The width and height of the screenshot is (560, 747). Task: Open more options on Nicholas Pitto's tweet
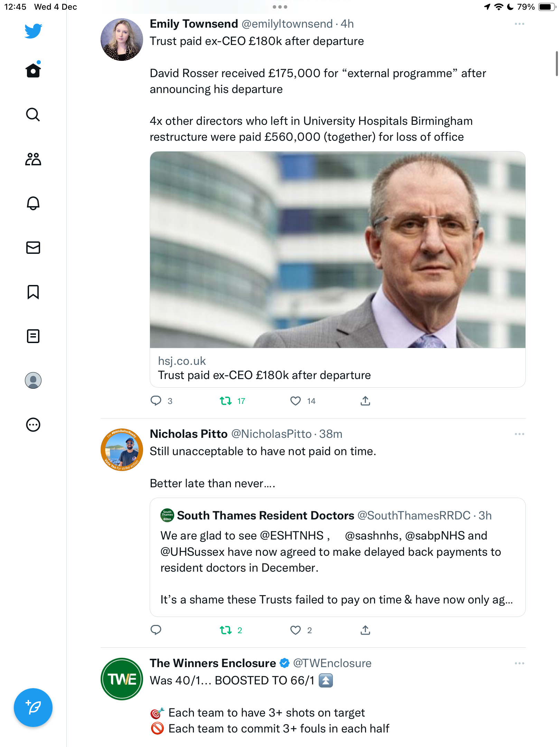pos(519,434)
